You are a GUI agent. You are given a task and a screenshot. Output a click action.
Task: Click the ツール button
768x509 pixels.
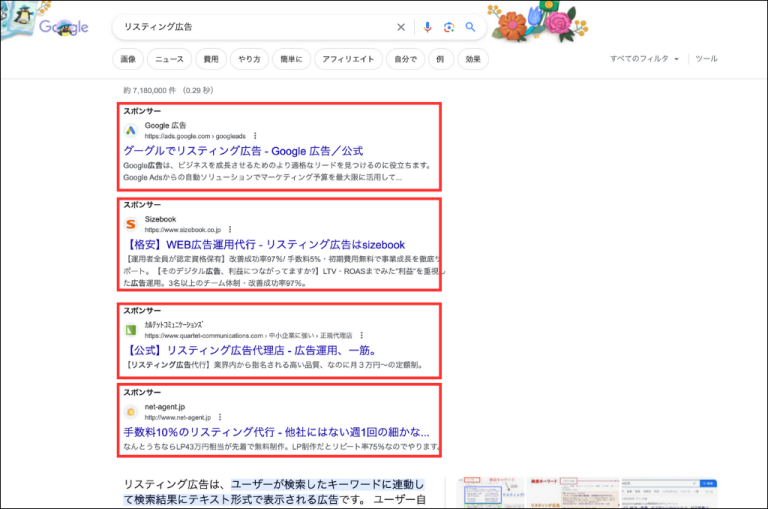click(706, 59)
